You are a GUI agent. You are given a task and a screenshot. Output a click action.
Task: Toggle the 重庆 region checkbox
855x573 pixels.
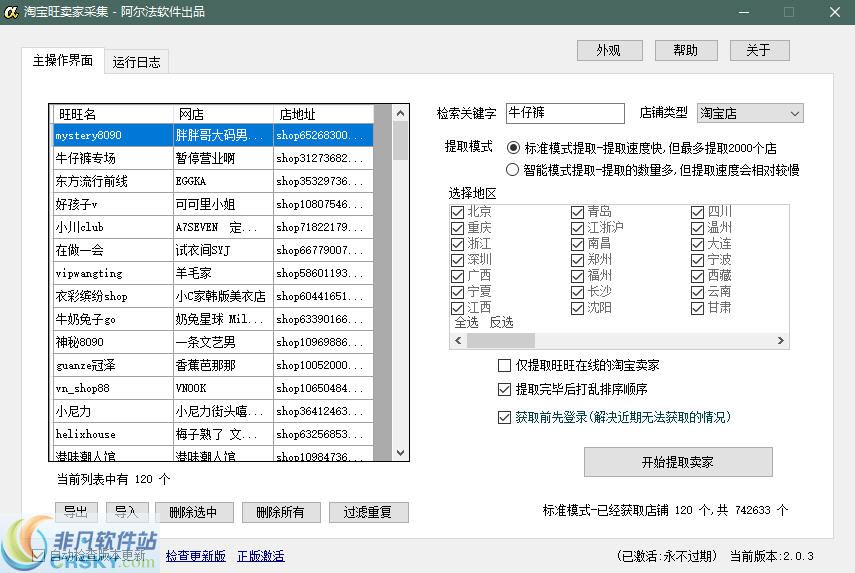pos(457,228)
